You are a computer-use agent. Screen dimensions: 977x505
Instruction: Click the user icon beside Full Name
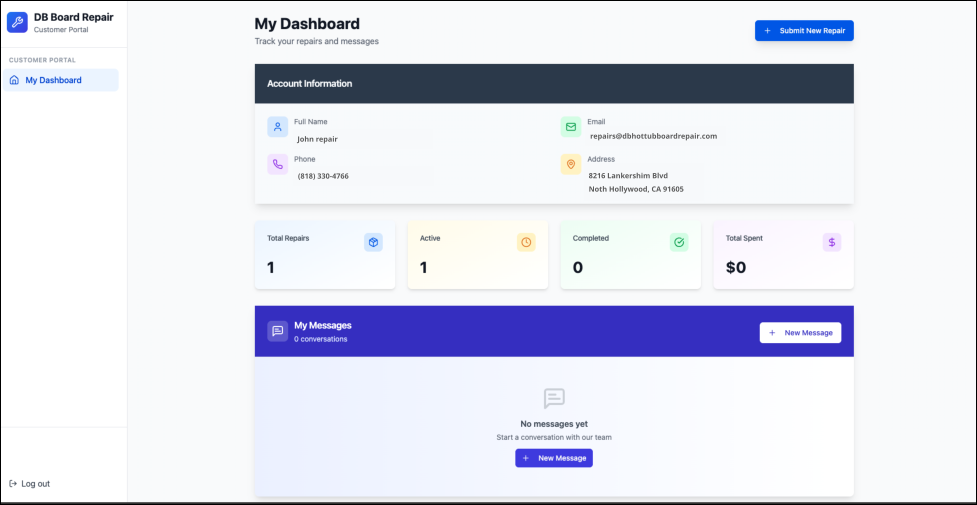point(277,127)
